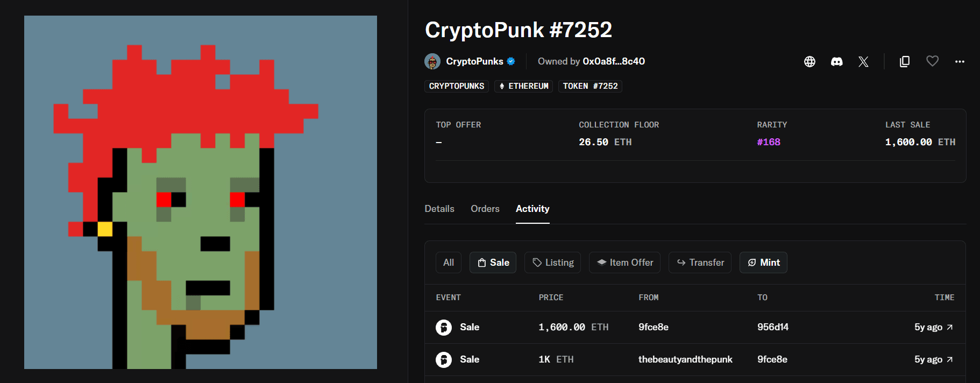Screen dimensions: 980x383
Task: Switch to the Details tab
Action: (x=439, y=209)
